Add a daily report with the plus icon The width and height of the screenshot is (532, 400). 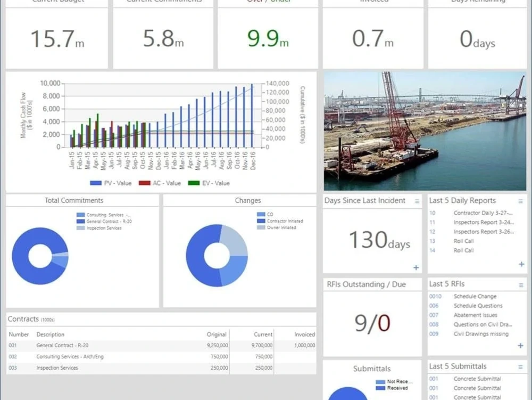coord(521,264)
